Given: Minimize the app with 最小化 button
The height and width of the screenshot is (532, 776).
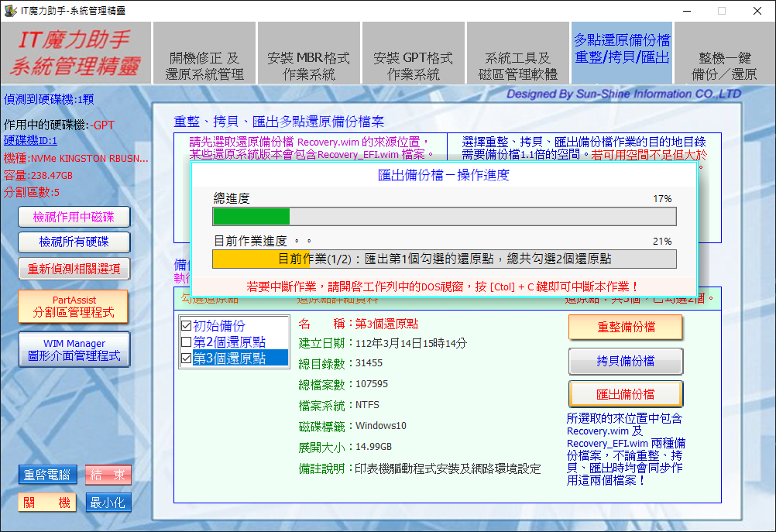Looking at the screenshot, I should point(108,503).
